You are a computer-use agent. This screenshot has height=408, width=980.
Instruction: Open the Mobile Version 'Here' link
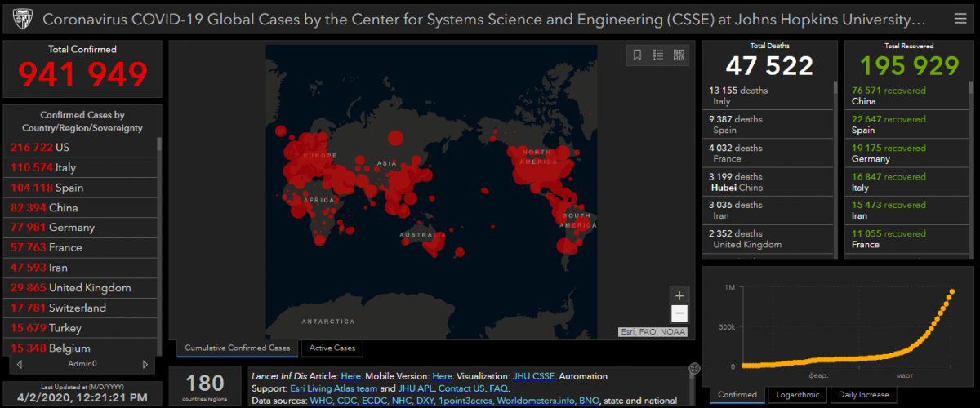[x=442, y=376]
